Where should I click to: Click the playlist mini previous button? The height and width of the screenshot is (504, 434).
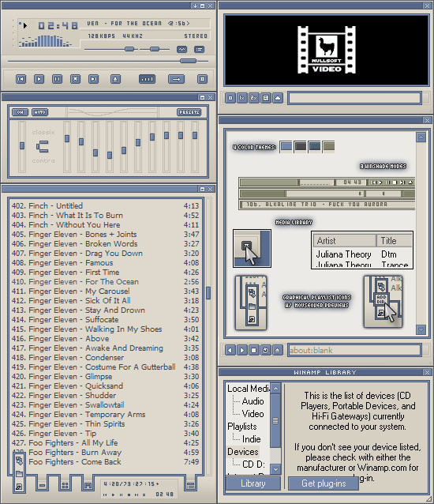pyautogui.click(x=105, y=495)
